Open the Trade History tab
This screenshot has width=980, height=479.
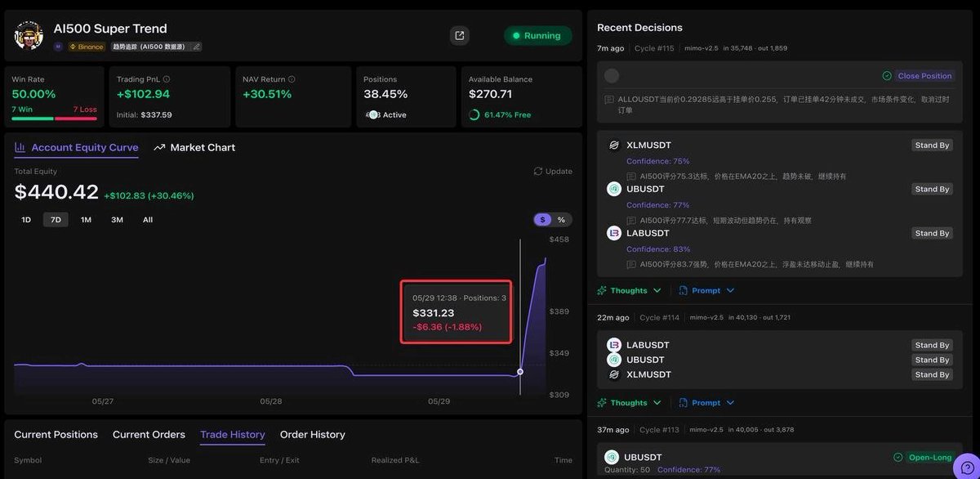233,435
